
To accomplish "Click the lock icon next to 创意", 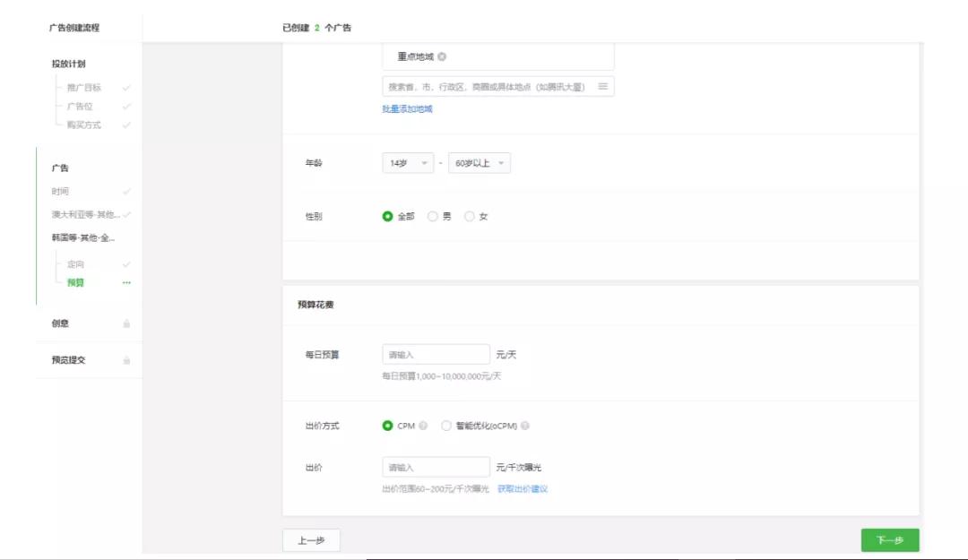I will coord(127,323).
